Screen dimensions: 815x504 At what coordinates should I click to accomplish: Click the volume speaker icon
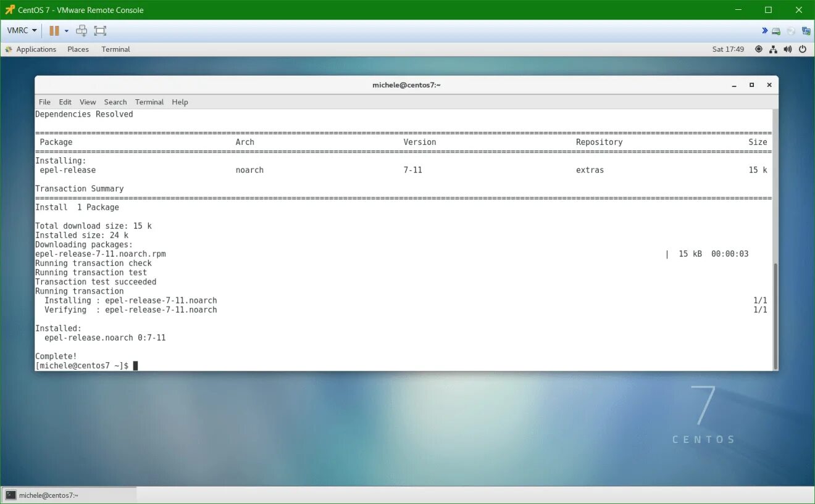tap(788, 49)
